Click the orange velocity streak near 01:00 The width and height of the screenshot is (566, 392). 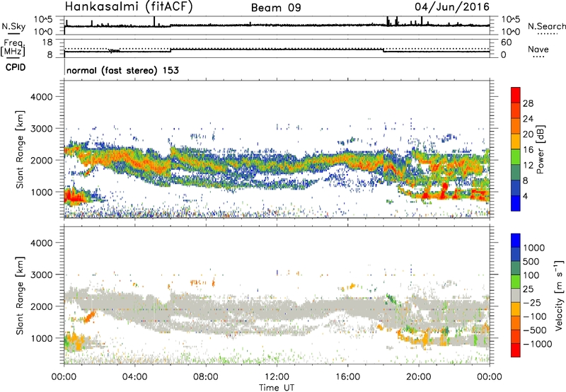(88, 317)
